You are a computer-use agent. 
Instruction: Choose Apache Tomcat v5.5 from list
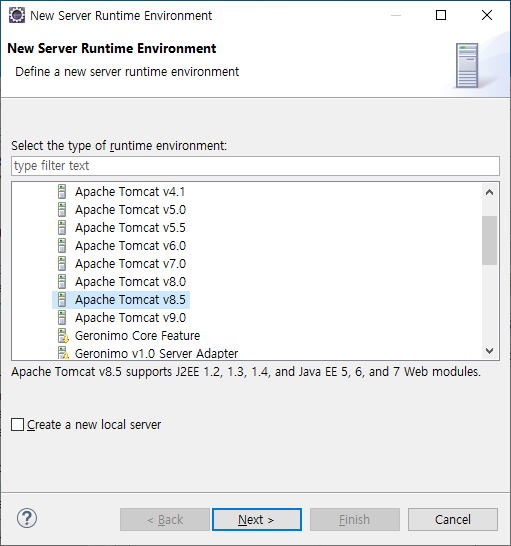tap(130, 228)
